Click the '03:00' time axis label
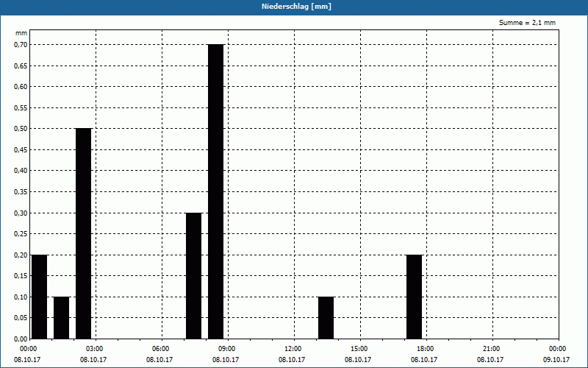Viewport: 588px width, 368px height. click(x=94, y=349)
